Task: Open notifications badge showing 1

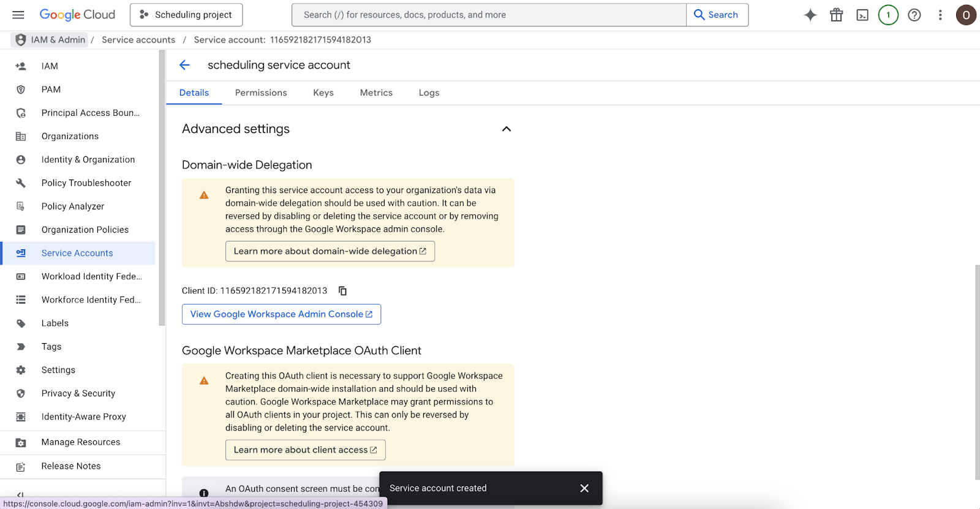Action: 888,15
